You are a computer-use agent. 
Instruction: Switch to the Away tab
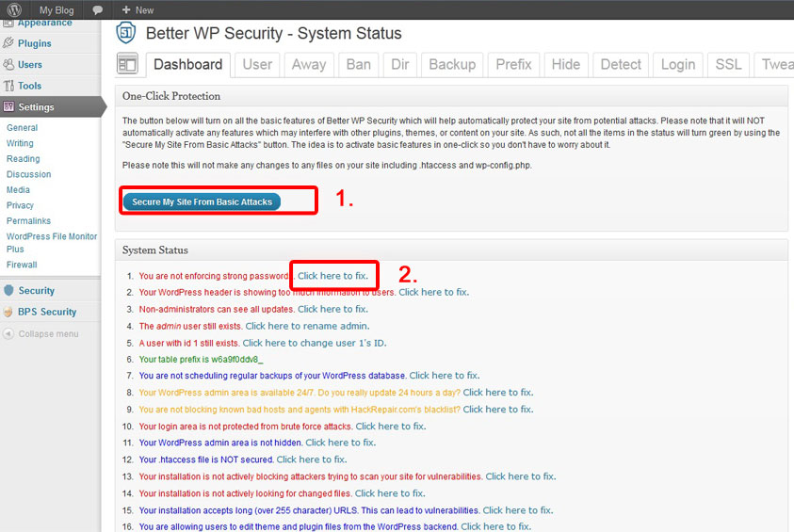pyautogui.click(x=309, y=65)
